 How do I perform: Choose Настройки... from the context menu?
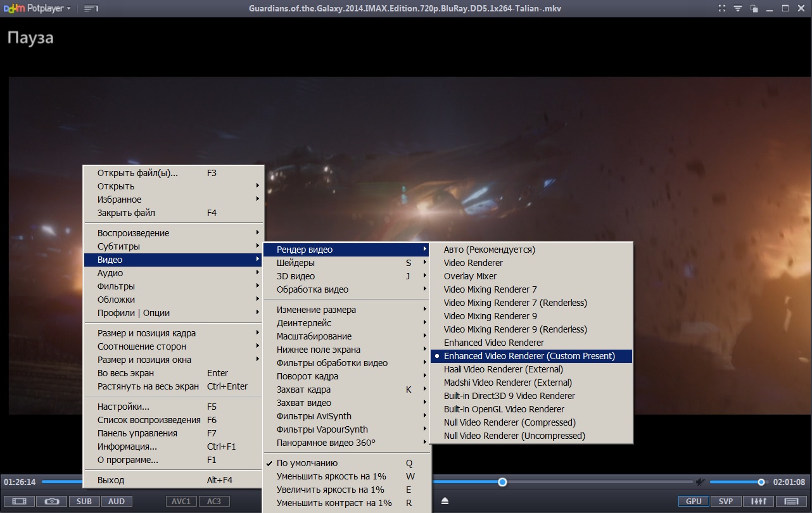[124, 407]
